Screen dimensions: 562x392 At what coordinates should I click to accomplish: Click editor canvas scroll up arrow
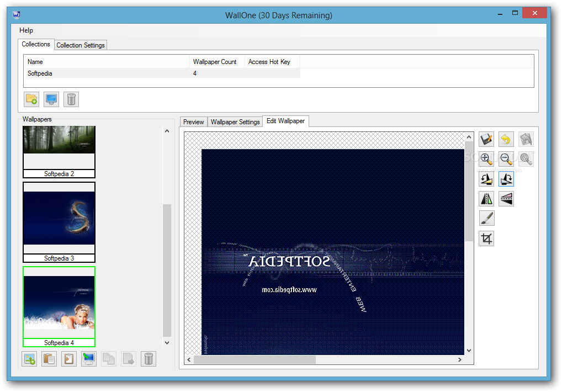469,137
